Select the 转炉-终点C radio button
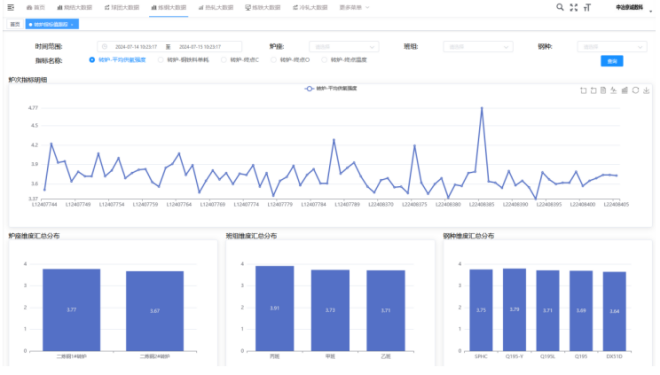Viewport: 660px width, 375px height. click(224, 60)
